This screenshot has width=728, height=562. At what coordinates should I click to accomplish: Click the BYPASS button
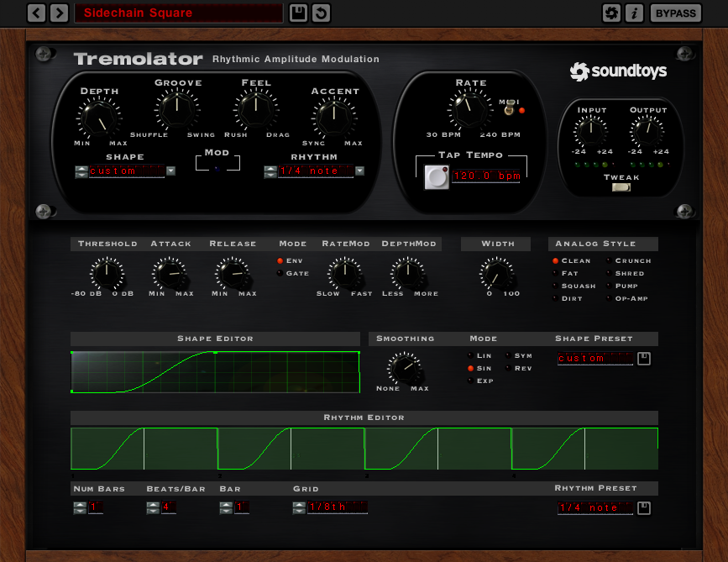pyautogui.click(x=676, y=13)
